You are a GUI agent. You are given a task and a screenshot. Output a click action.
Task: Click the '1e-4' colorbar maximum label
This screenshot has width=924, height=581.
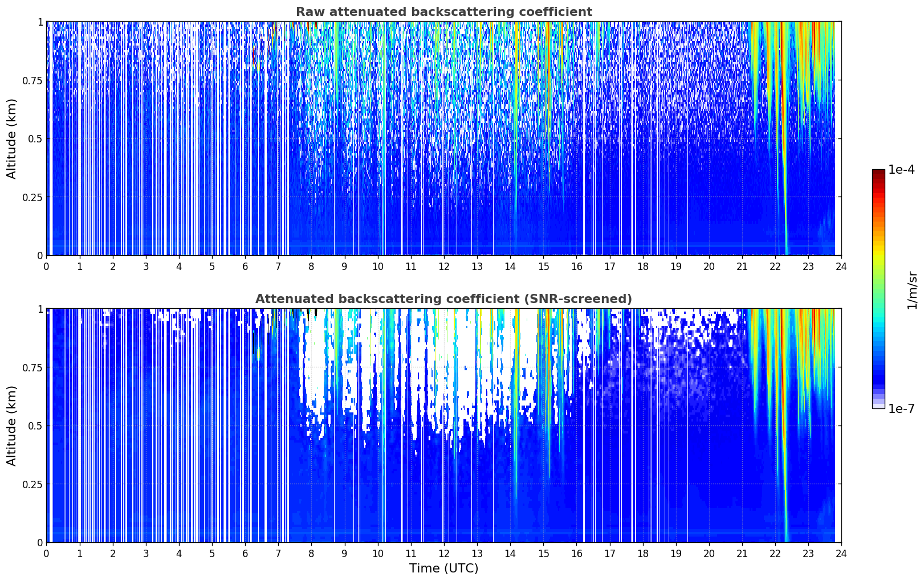pyautogui.click(x=901, y=170)
